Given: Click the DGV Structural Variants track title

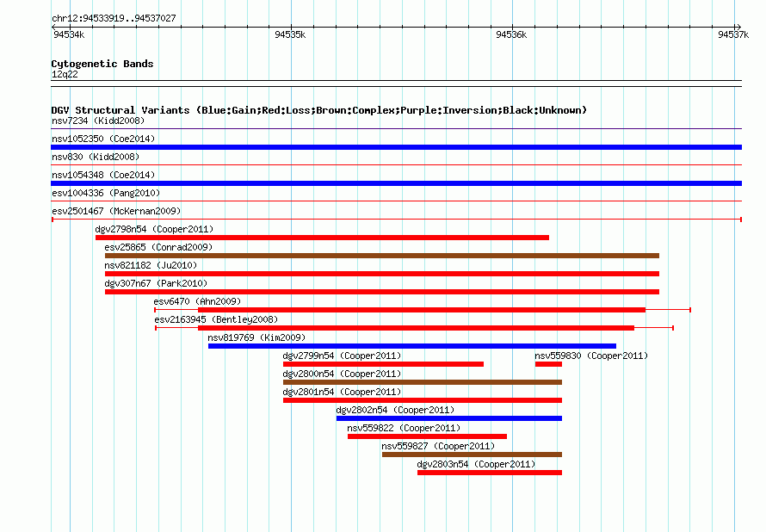Looking at the screenshot, I should coord(319,110).
